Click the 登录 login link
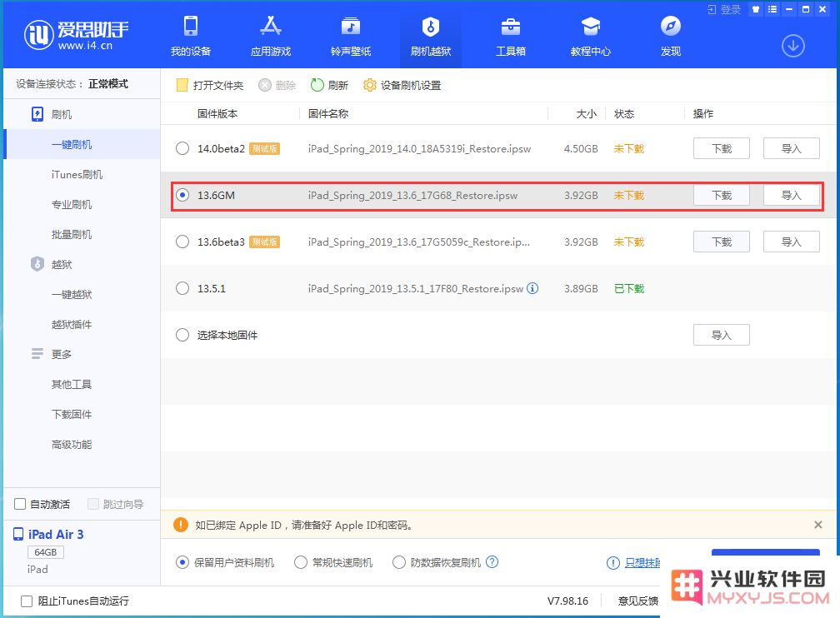This screenshot has height=618, width=840. [x=724, y=9]
